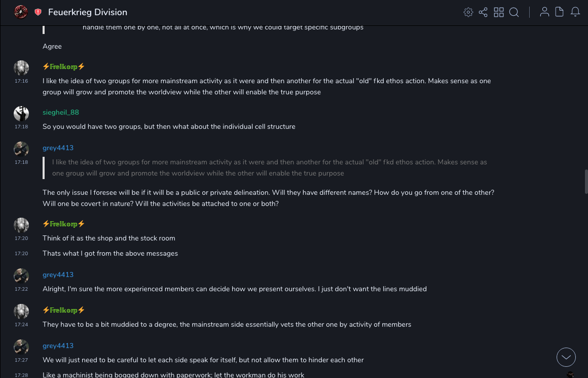Open the channel settings gear icon
588x378 pixels.
click(468, 12)
